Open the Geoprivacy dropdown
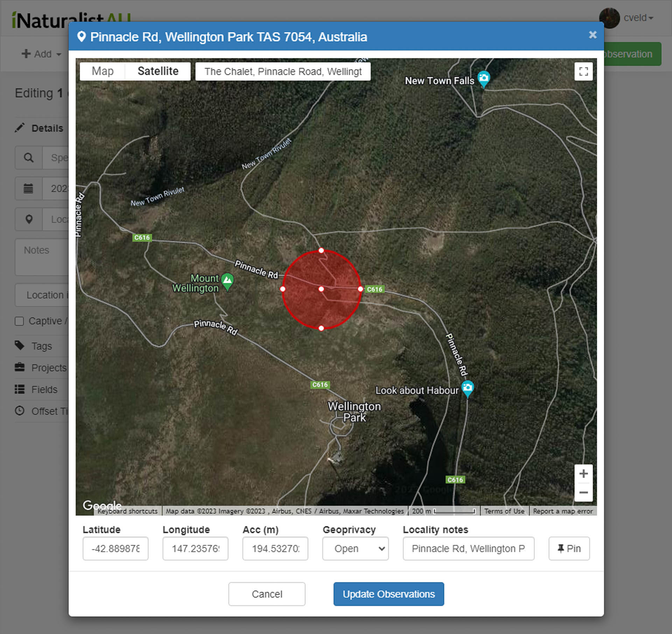This screenshot has height=634, width=672. tap(355, 548)
